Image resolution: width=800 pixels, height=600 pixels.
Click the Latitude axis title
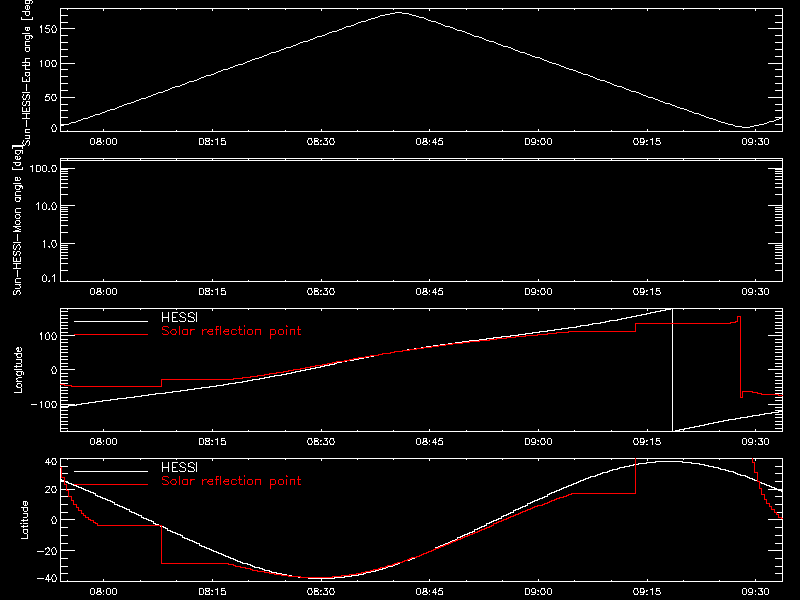(x=24, y=520)
